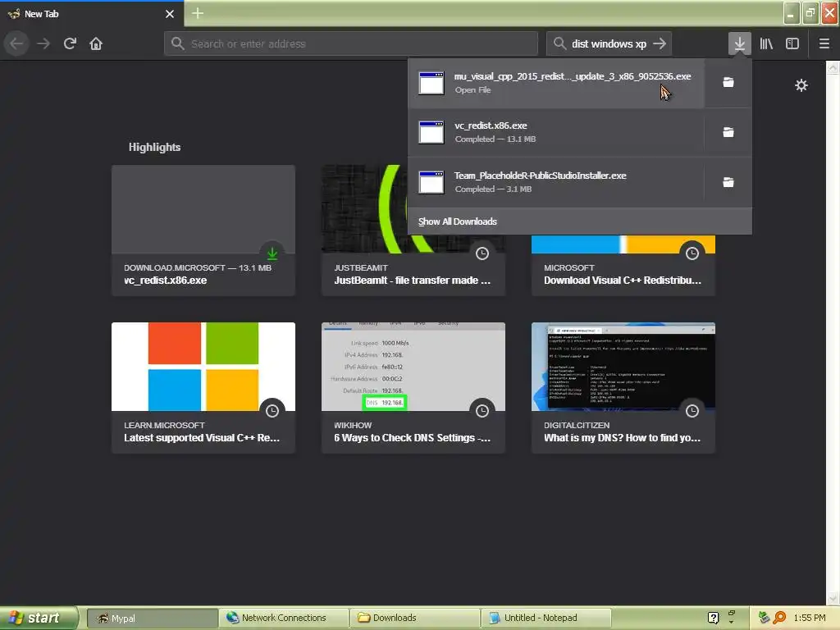Open a new tab with plus button
840x630 pixels.
(198, 13)
